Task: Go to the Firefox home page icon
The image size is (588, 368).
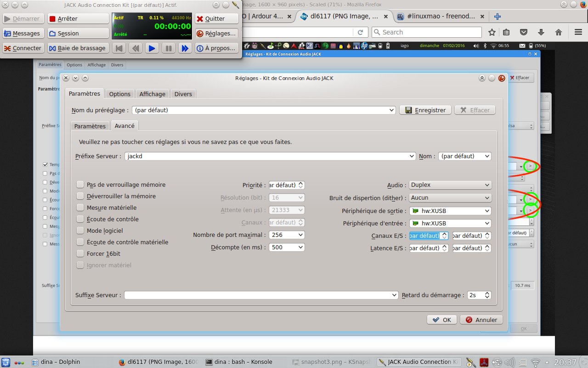Action: click(x=559, y=32)
